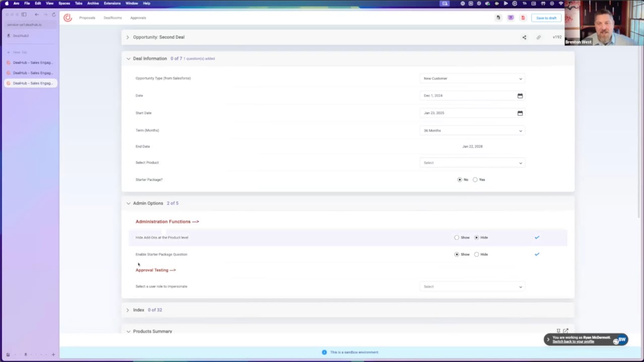Click the checkmark on Enable Starter Package row
The image size is (644, 362).
[x=537, y=254]
